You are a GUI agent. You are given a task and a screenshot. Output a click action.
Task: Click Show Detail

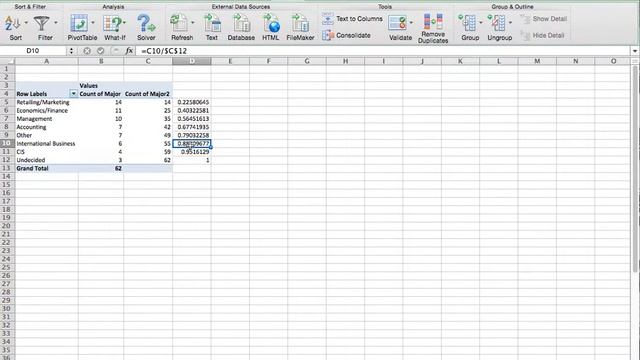(544, 19)
